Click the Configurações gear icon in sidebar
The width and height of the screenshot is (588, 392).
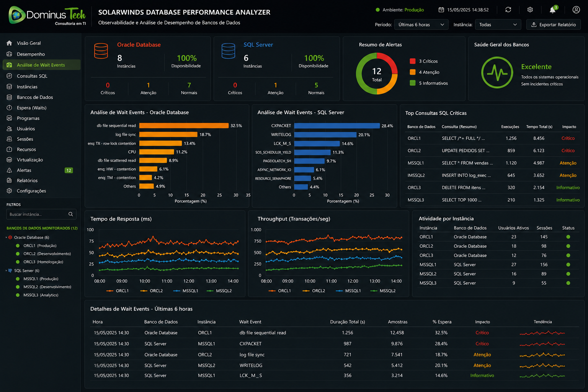click(x=9, y=191)
